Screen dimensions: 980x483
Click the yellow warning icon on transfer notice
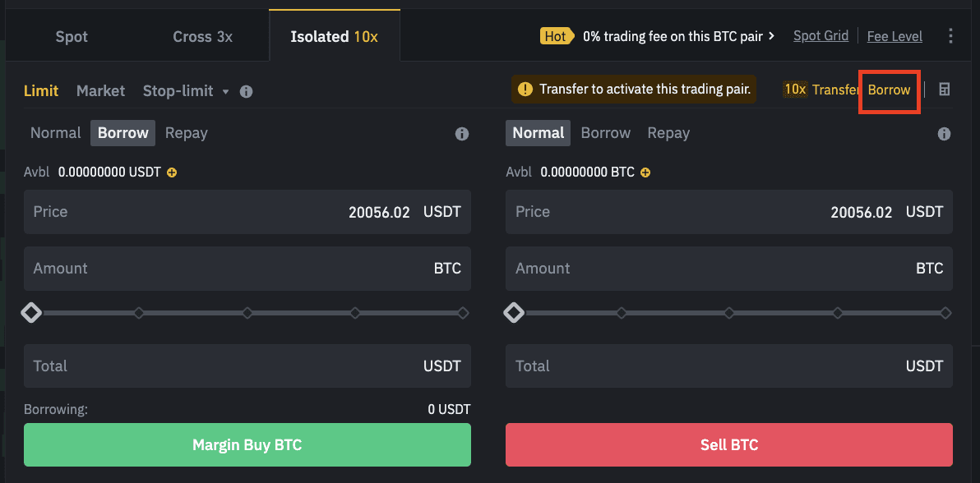[526, 90]
